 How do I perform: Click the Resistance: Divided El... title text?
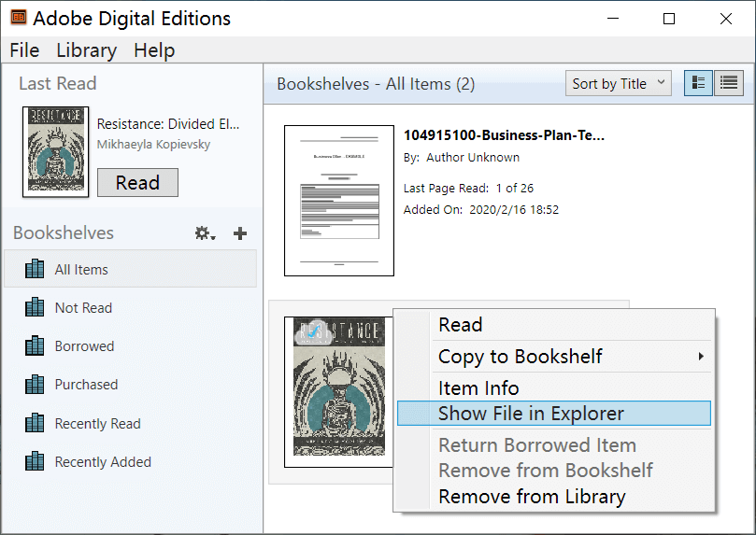168,124
